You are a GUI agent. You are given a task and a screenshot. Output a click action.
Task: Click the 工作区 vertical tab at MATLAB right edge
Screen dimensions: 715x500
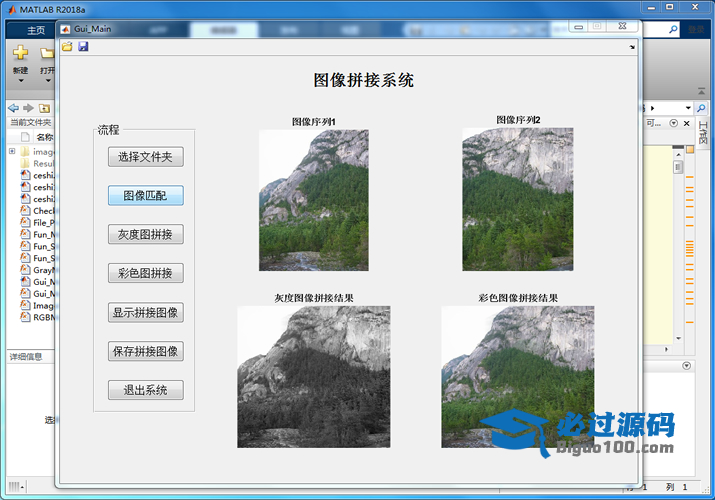703,133
